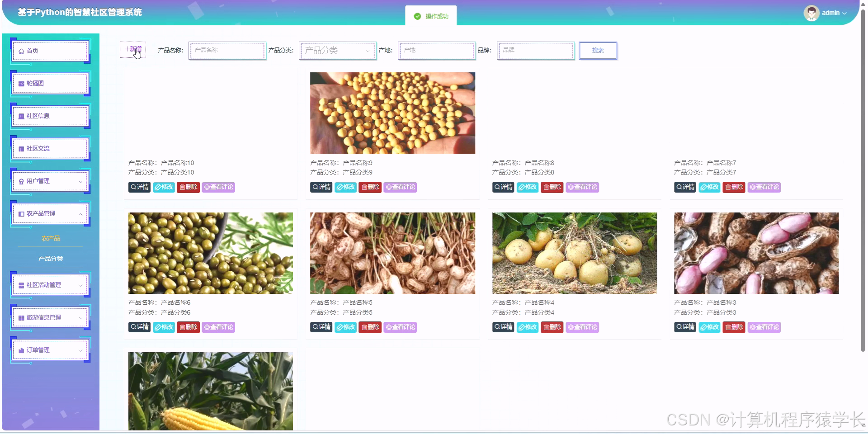Open the 社区交流 menu item
The width and height of the screenshot is (868, 434).
click(50, 148)
